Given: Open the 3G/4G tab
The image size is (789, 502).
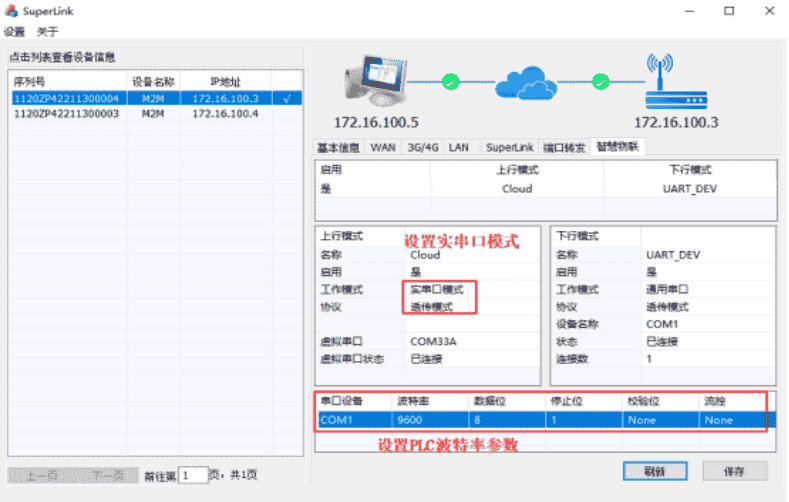Looking at the screenshot, I should pos(422,147).
